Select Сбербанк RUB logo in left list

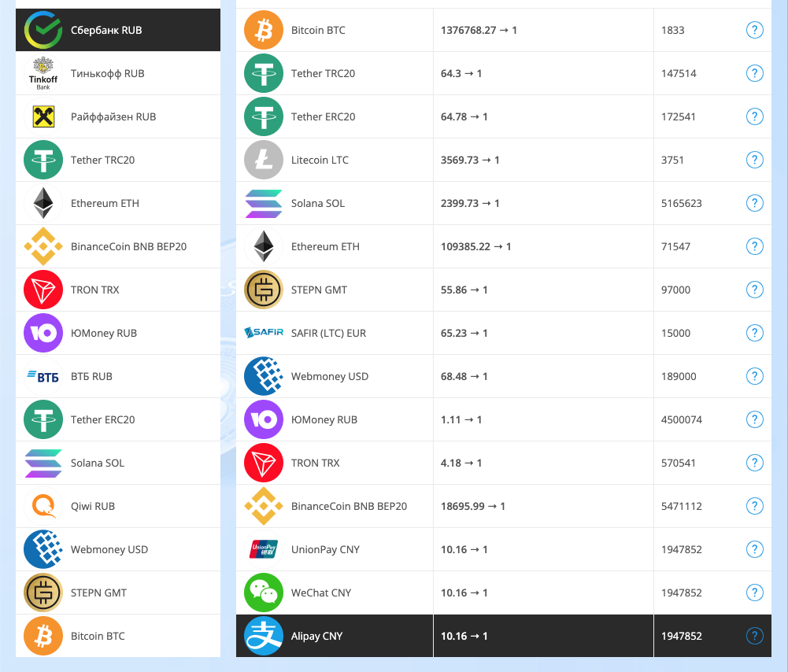[x=43, y=30]
